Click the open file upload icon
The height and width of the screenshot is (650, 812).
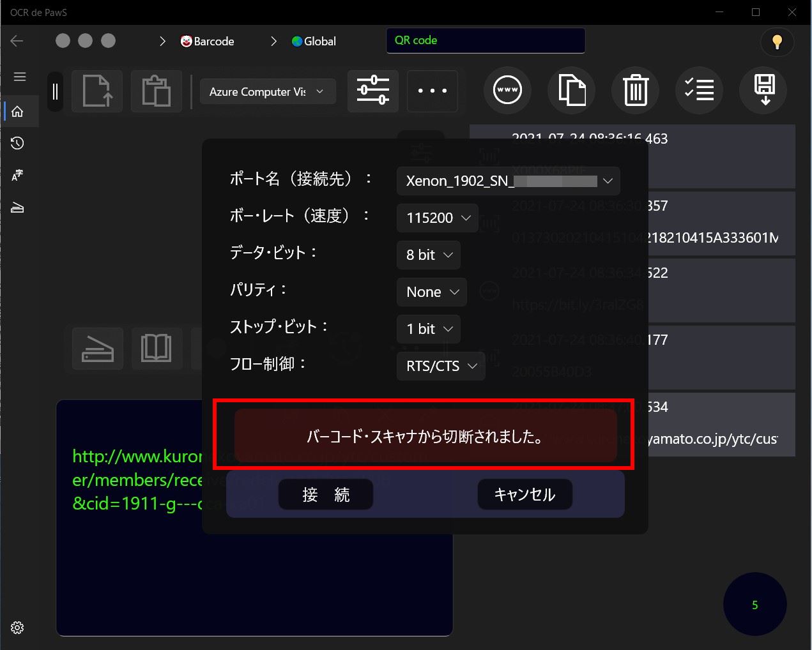[97, 91]
